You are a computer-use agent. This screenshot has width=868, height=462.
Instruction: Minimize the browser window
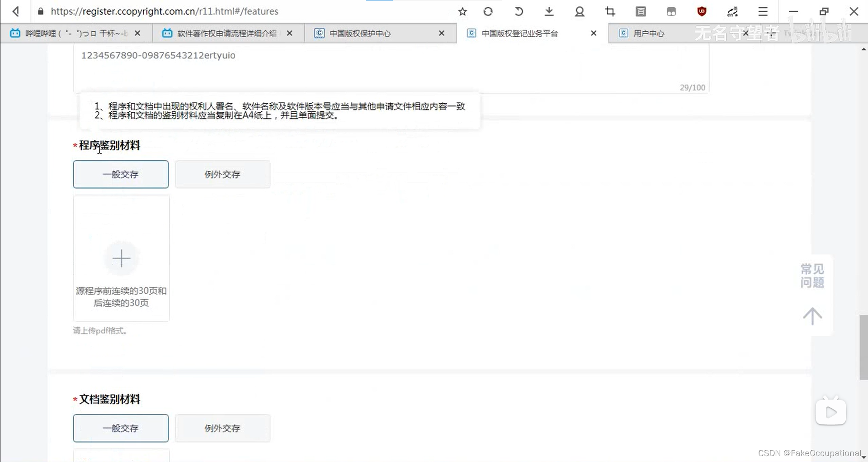[x=793, y=11]
